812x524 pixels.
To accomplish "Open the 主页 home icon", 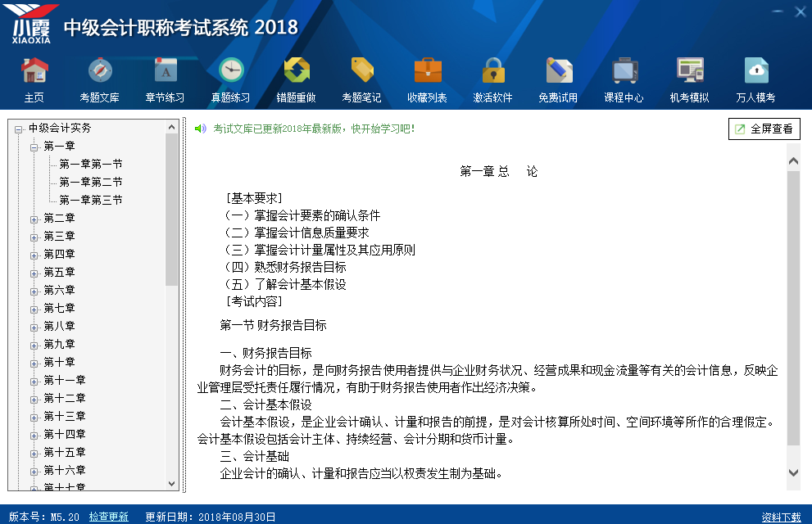I will (x=34, y=71).
